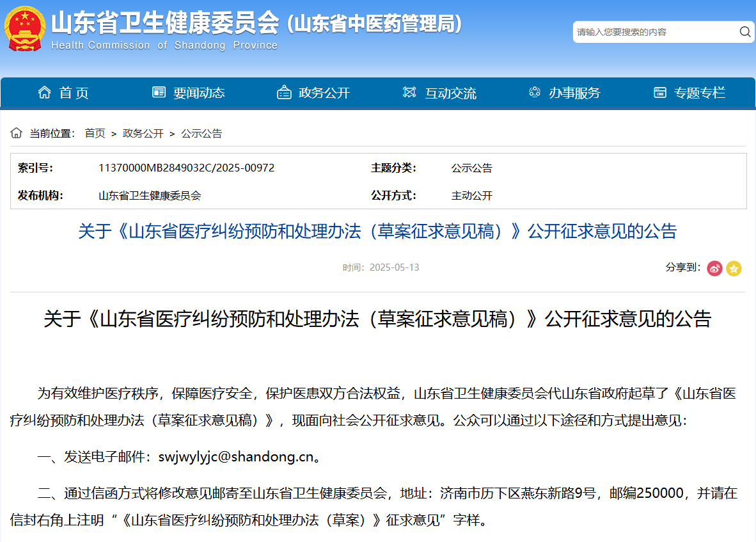Click breadcrumb house icon near 当前位置
Image resolution: width=756 pixels, height=542 pixels.
(x=16, y=133)
